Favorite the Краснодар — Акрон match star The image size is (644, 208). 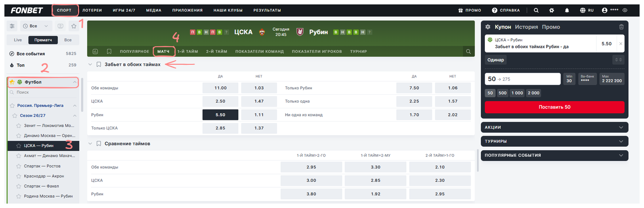(x=19, y=176)
